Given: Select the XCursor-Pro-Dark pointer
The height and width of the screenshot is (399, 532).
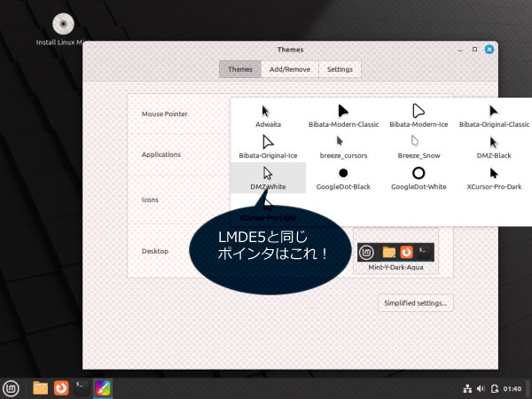Looking at the screenshot, I should pyautogui.click(x=494, y=178).
